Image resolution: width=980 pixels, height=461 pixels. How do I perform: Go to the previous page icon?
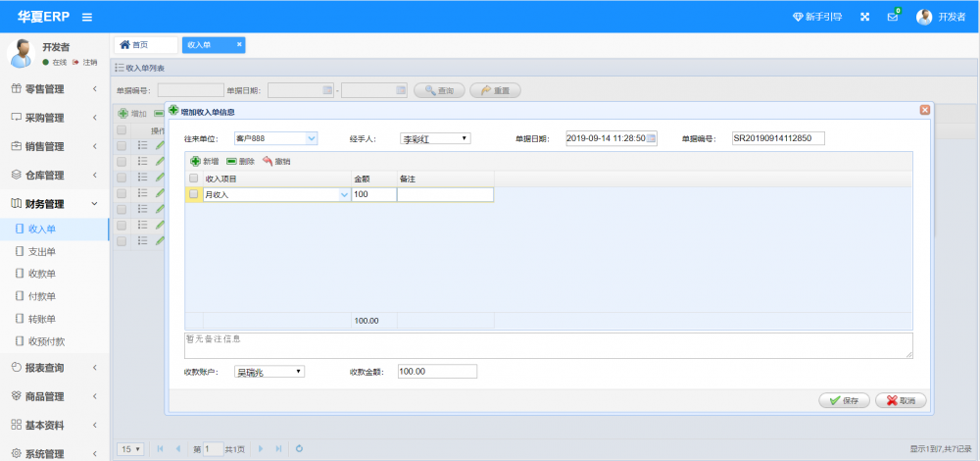178,449
